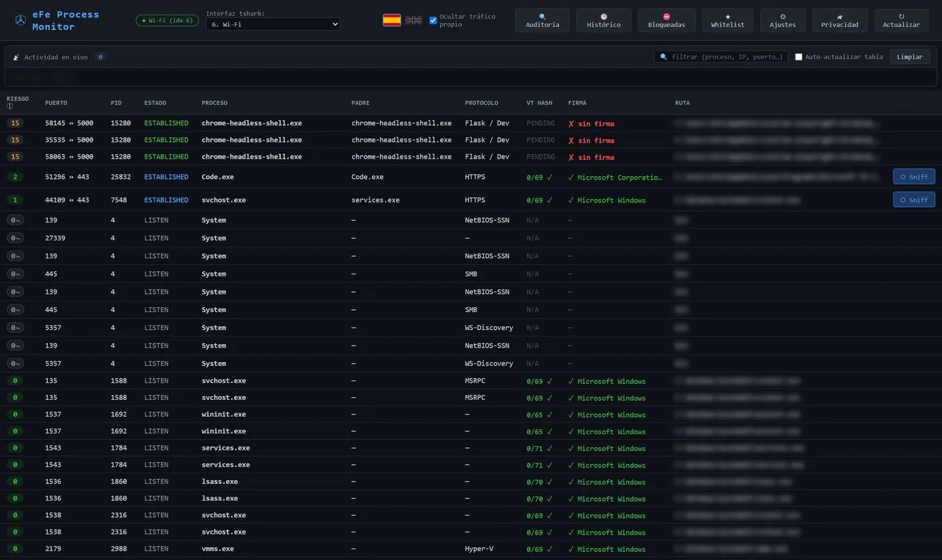Screen dimensions: 942x560
Task: Click risk badge 15 for port 58145
Action: [x=15, y=123]
